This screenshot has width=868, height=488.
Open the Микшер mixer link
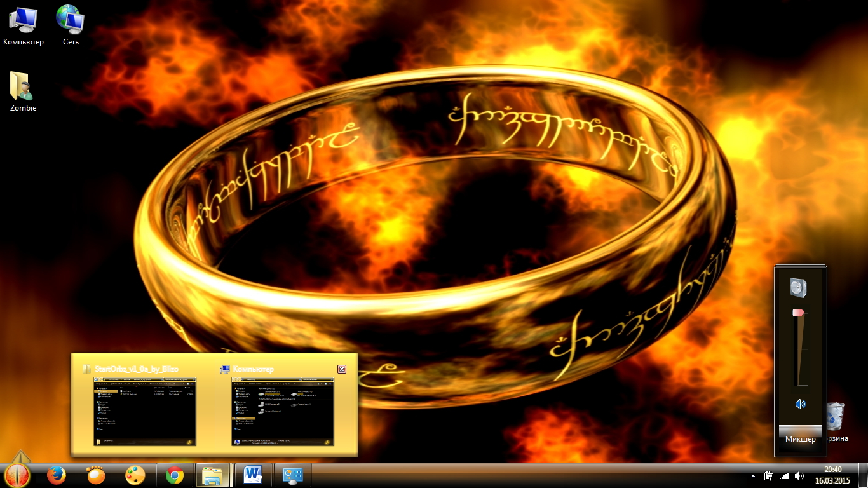(x=801, y=439)
